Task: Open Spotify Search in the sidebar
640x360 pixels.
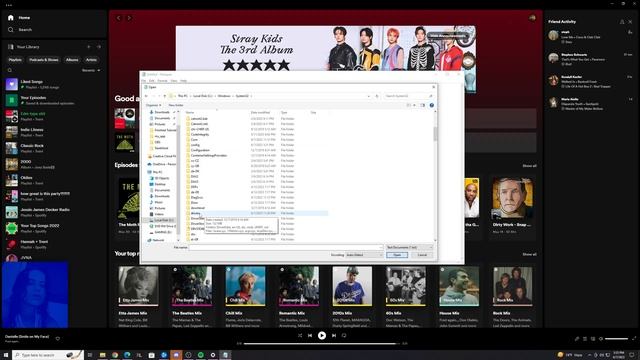Action: coord(20,30)
